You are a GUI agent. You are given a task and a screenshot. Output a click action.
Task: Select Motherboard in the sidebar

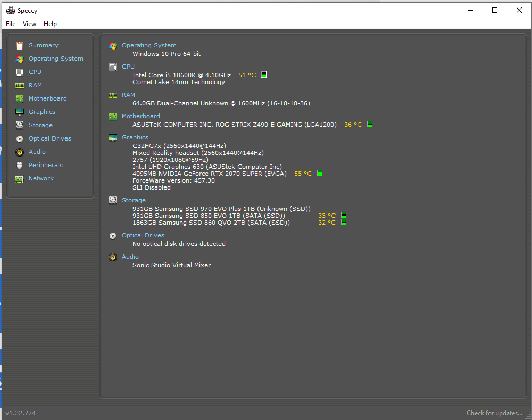click(x=47, y=98)
